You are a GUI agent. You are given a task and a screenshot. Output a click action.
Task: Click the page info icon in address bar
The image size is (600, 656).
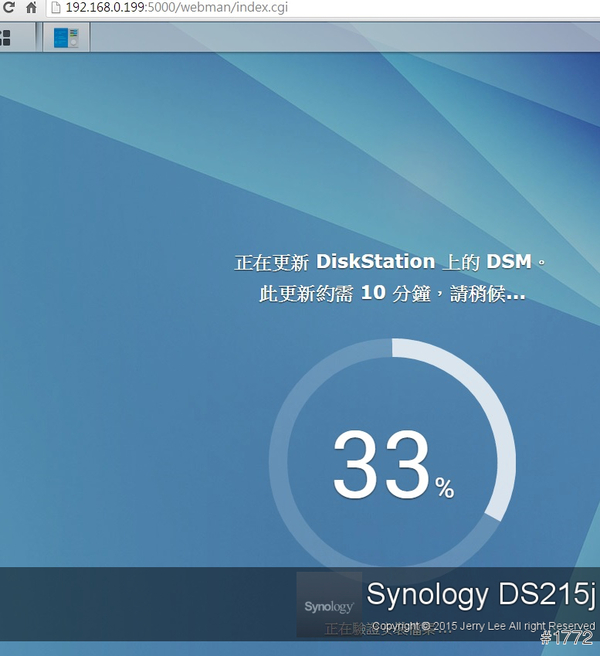[x=56, y=8]
